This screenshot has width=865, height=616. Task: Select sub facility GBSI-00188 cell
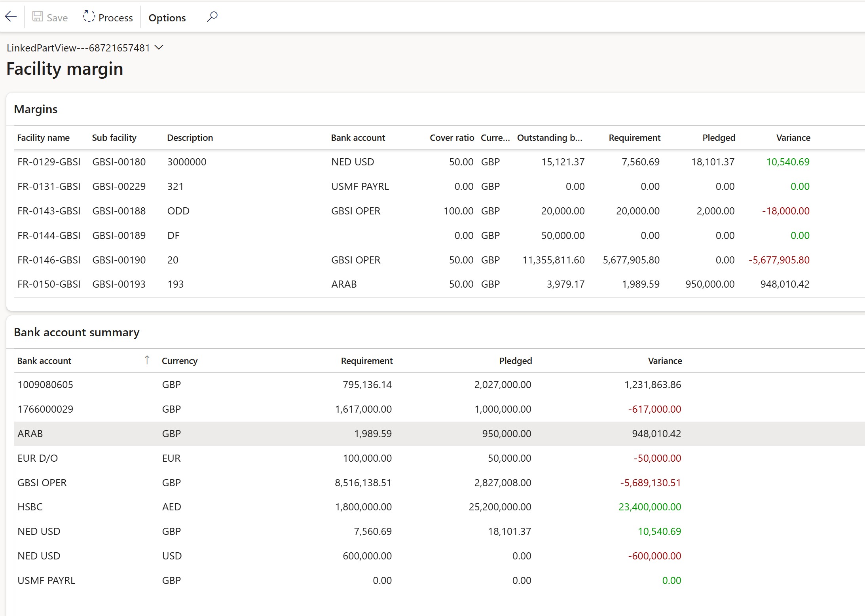coord(119,211)
